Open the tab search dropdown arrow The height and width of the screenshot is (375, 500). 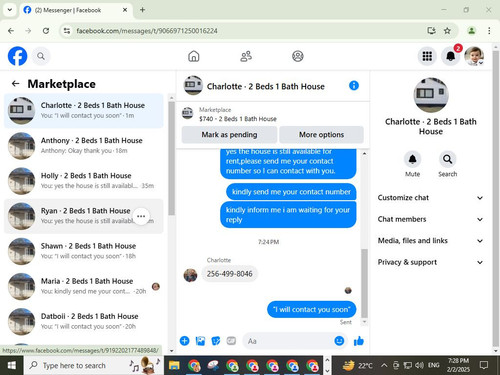coord(10,10)
